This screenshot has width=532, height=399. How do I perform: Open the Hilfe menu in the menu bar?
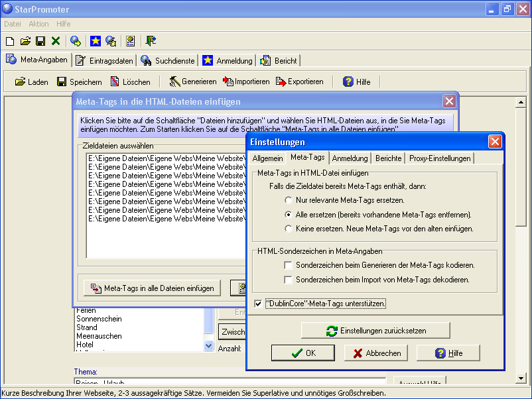pyautogui.click(x=64, y=24)
